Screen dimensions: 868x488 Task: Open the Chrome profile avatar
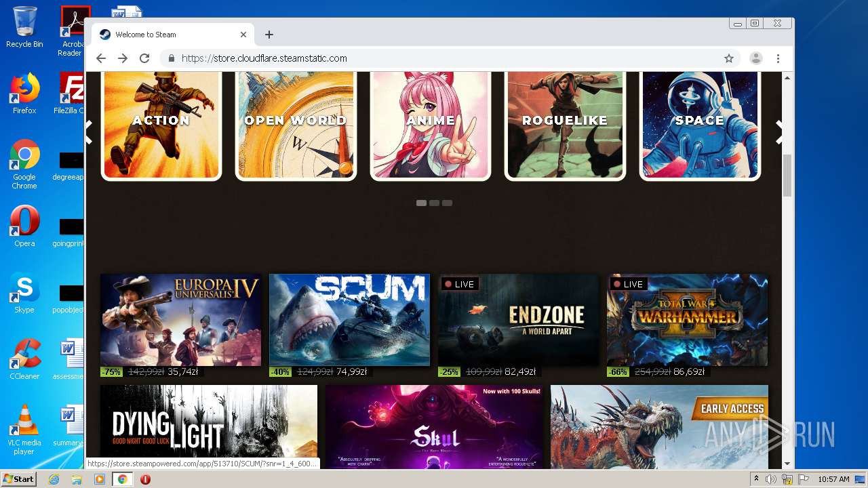pyautogui.click(x=755, y=58)
